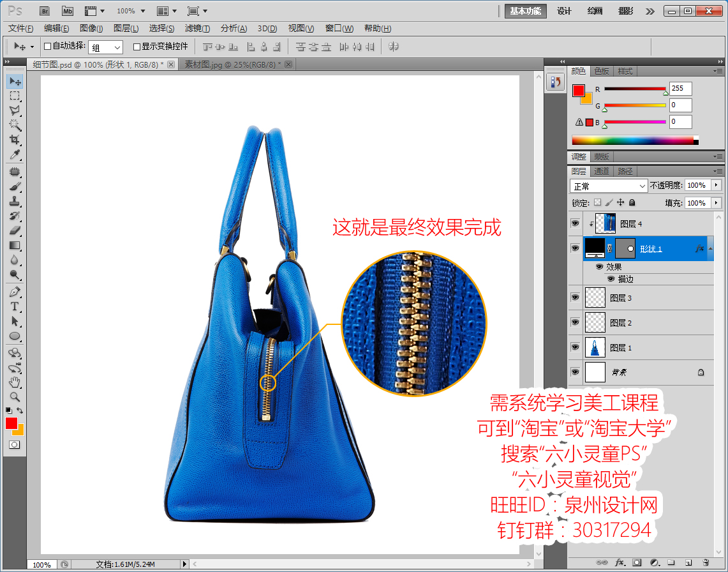Open the 文件(F) menu
Screen dimensions: 728x572
[x=21, y=29]
